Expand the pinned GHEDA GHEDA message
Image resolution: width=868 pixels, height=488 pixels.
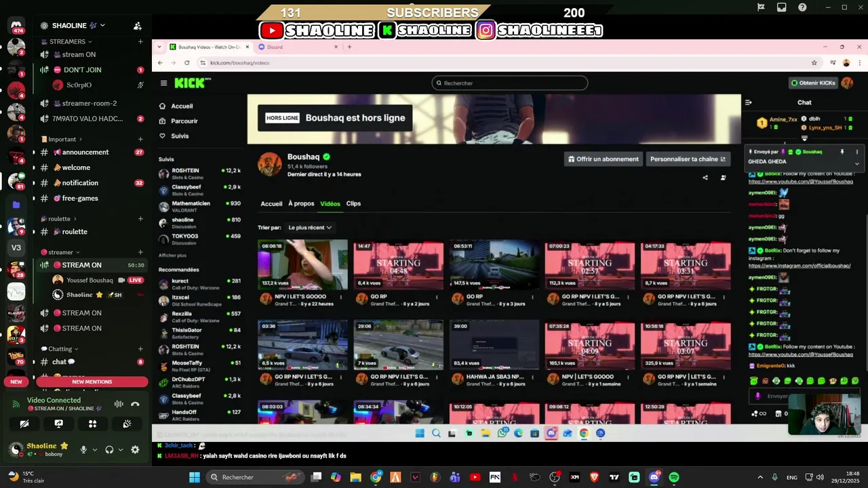856,163
